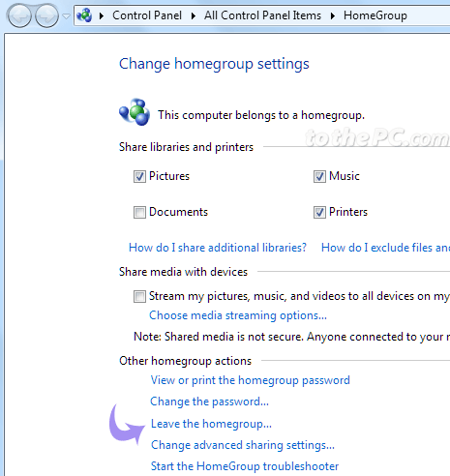Open Choose media streaming options link
450x476 pixels.
point(238,315)
